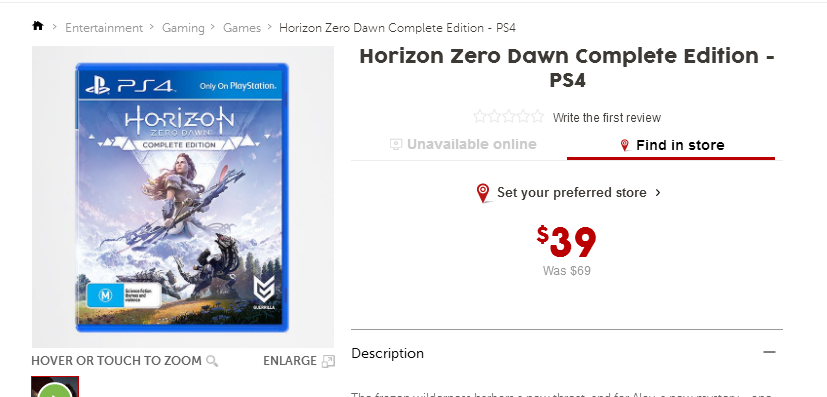Click Write the first review link
827x397 pixels.
607,118
